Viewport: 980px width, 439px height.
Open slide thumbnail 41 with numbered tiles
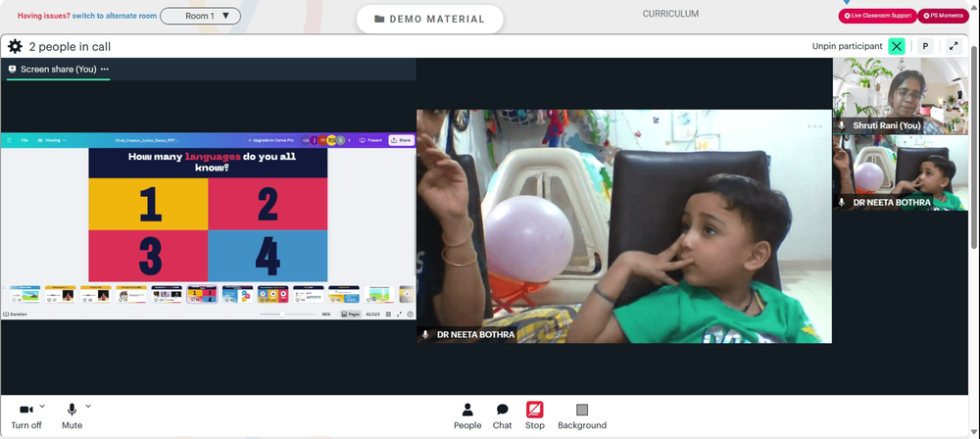(203, 294)
